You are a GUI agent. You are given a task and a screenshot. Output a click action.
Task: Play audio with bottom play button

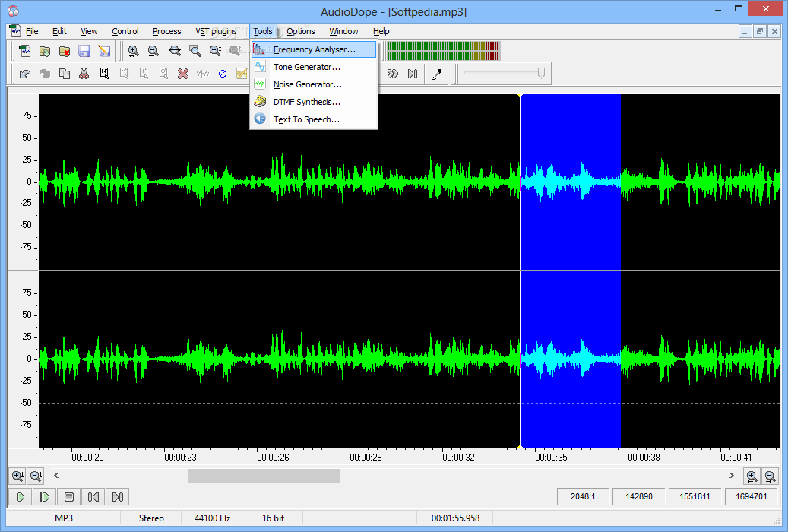21,497
